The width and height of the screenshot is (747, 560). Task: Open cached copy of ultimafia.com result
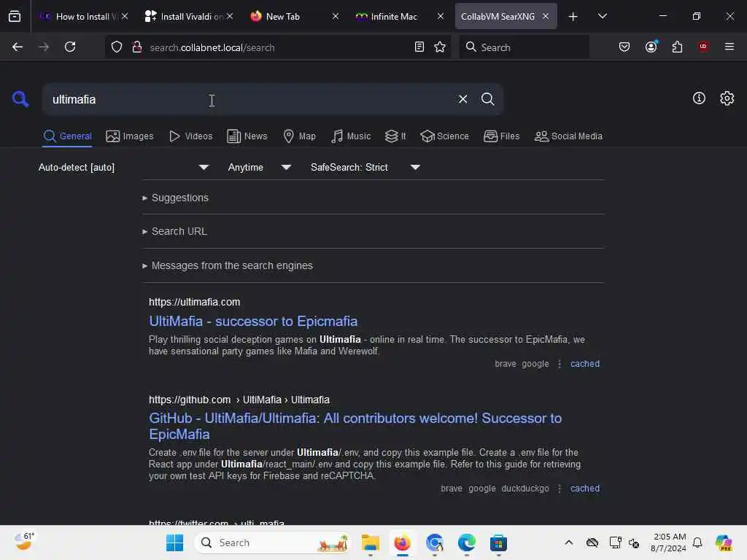click(584, 364)
